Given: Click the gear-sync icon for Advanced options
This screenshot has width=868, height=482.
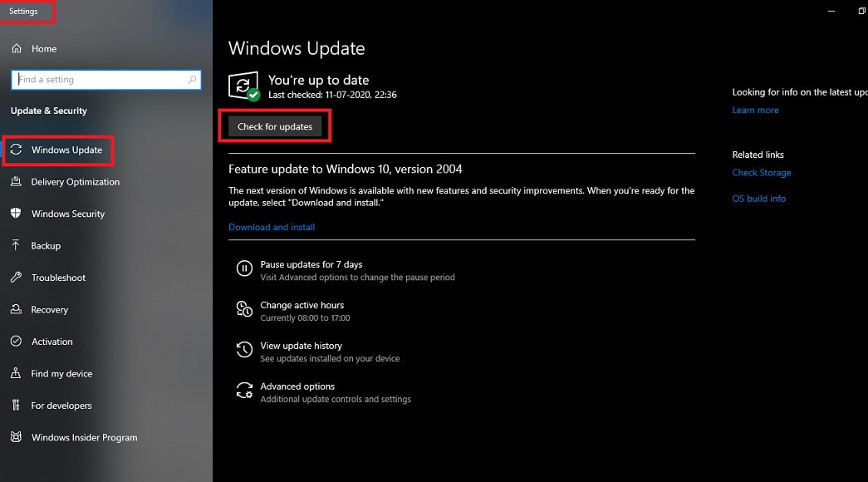Looking at the screenshot, I should pos(244,391).
